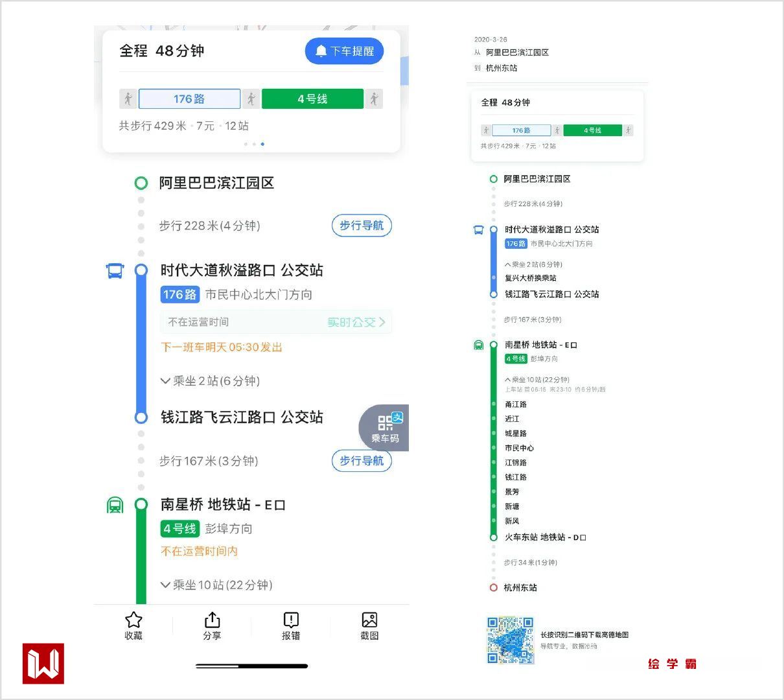Tap the 截图 screenshot icon
784x700 pixels.
tap(369, 620)
